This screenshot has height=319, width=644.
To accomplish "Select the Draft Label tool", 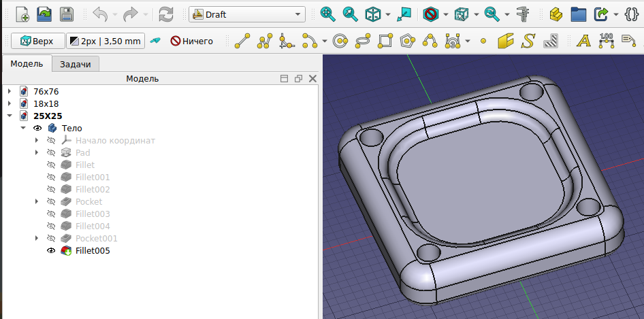I will [x=628, y=41].
